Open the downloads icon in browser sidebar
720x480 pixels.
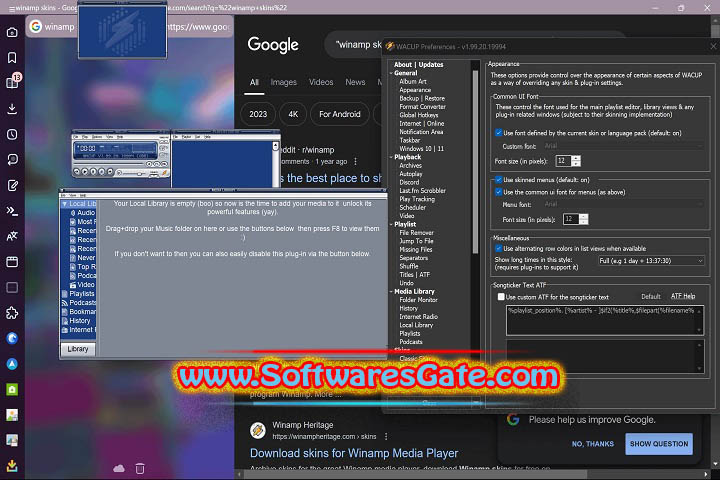tap(12, 108)
